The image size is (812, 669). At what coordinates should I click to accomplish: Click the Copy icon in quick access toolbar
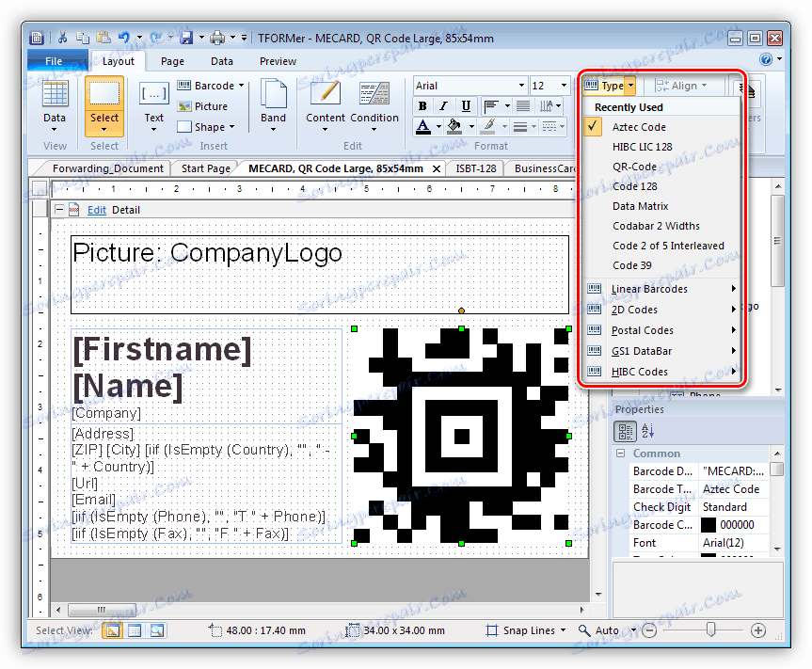pos(83,38)
